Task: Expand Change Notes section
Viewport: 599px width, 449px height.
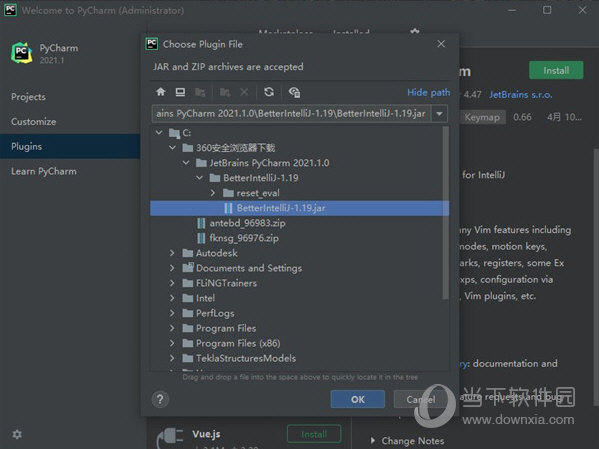Action: click(372, 441)
